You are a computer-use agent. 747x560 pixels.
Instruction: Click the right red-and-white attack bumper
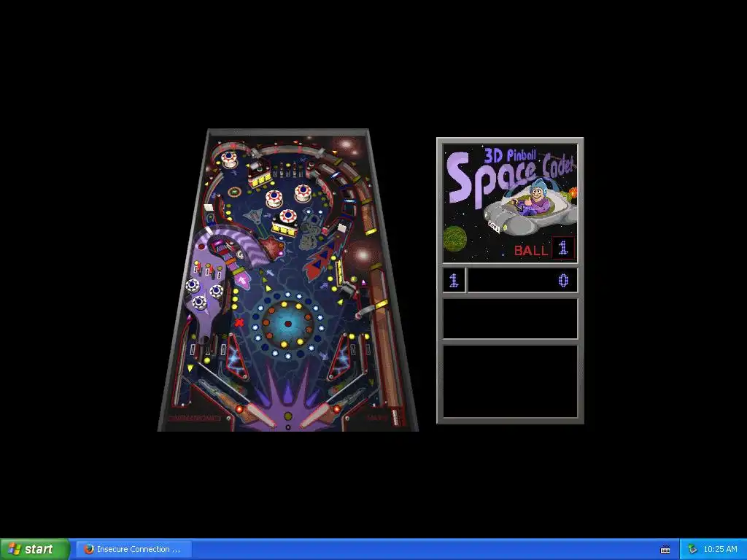[303, 192]
